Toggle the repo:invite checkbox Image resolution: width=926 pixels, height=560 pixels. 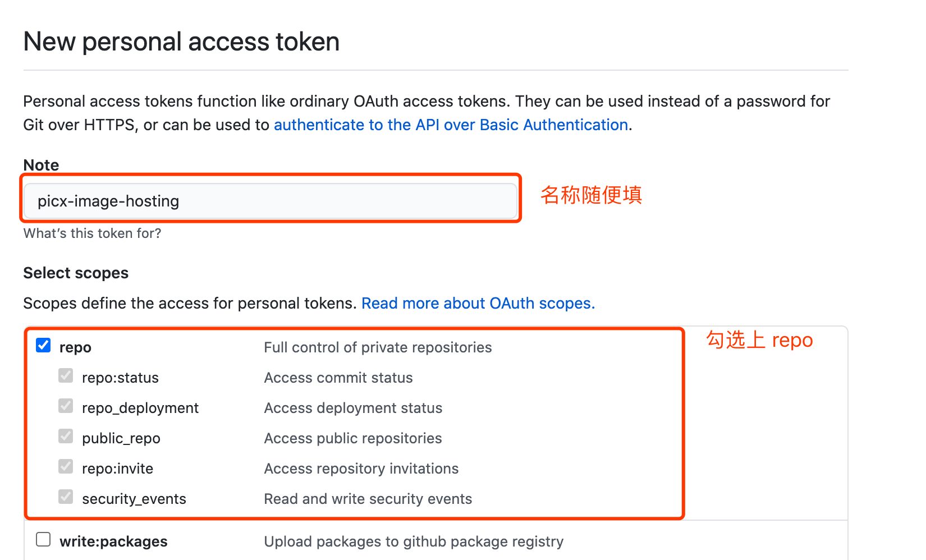click(66, 466)
